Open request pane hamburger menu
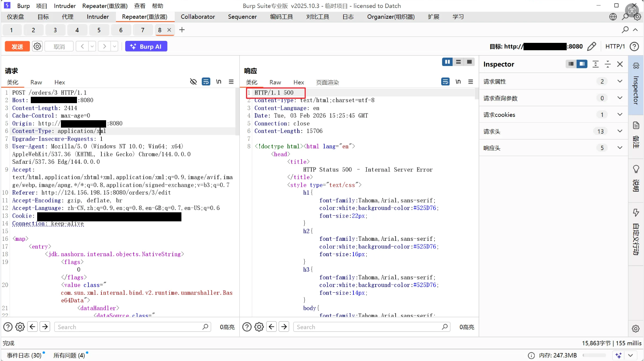This screenshot has width=644, height=361. pyautogui.click(x=231, y=82)
